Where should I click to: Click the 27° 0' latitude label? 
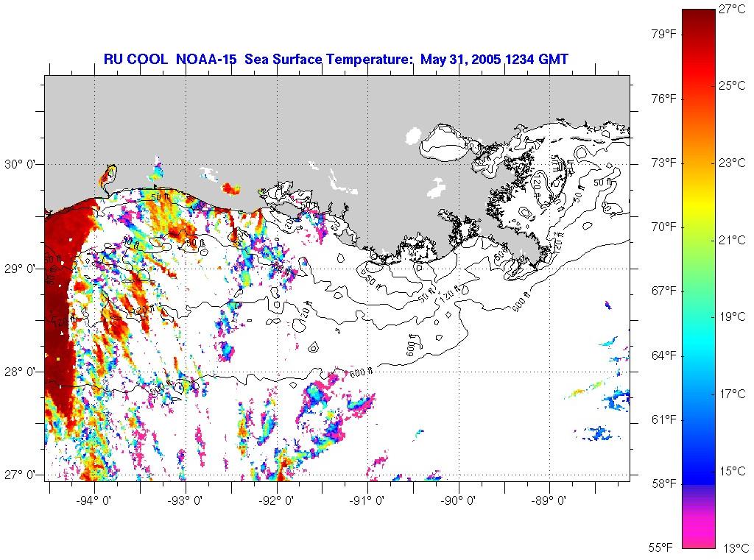click(20, 475)
